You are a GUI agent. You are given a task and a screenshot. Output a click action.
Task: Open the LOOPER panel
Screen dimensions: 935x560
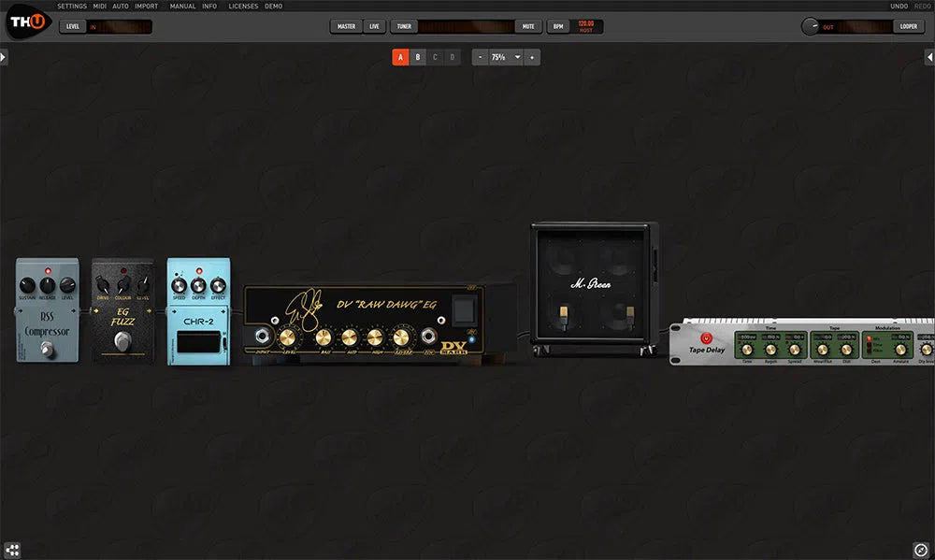pyautogui.click(x=908, y=25)
